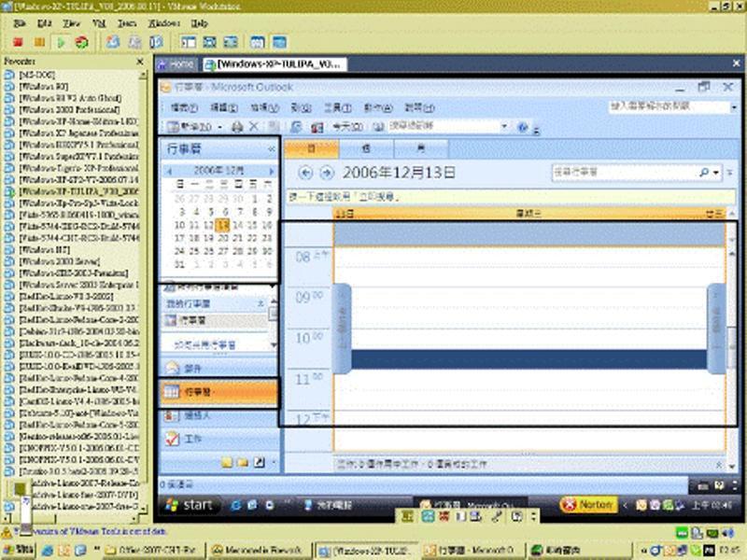
Task: Click the start button in guest Windows XP
Action: pyautogui.click(x=189, y=505)
